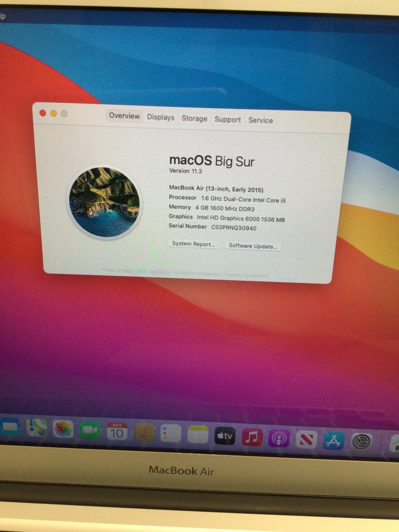Switch to the Overview tab
Image resolution: width=399 pixels, height=532 pixels.
click(124, 116)
